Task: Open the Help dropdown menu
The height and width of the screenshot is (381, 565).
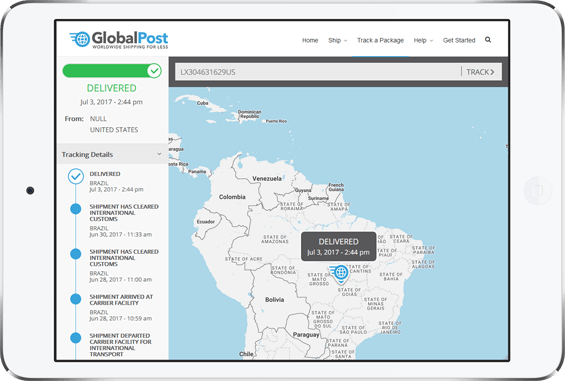Action: (x=423, y=40)
